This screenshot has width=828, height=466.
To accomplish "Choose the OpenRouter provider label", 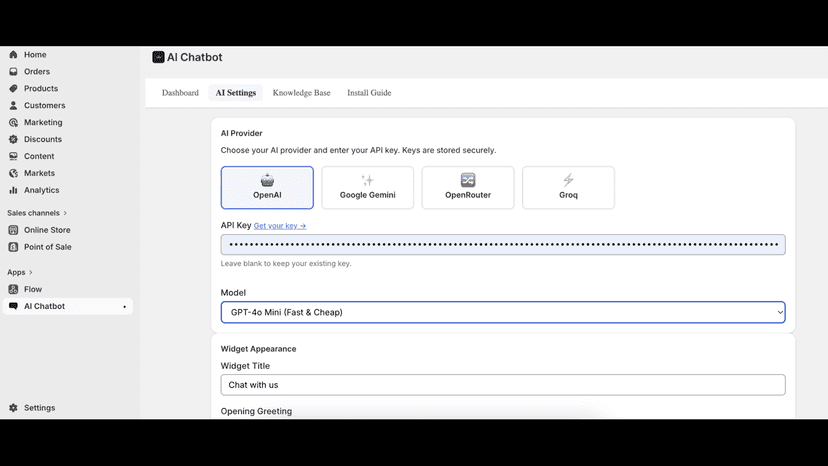I will click(468, 195).
